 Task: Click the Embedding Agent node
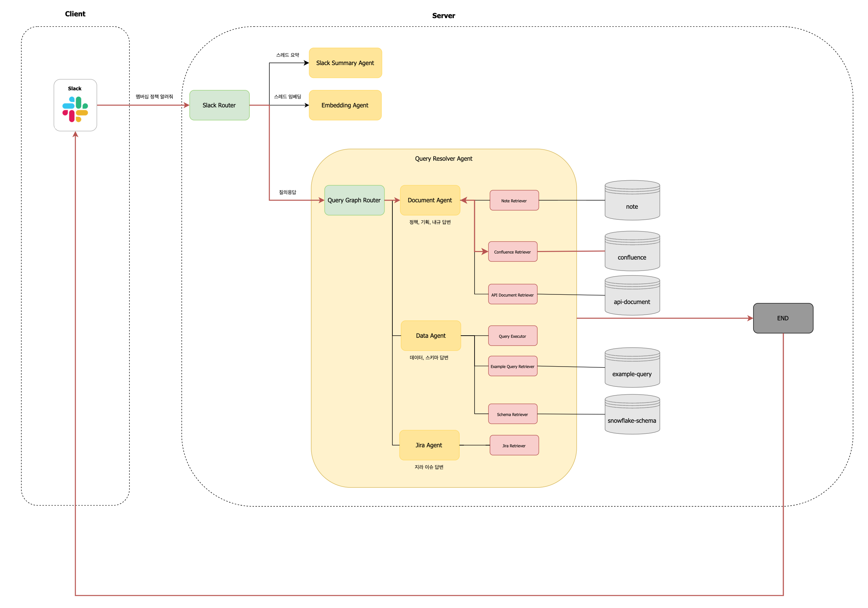pyautogui.click(x=345, y=105)
